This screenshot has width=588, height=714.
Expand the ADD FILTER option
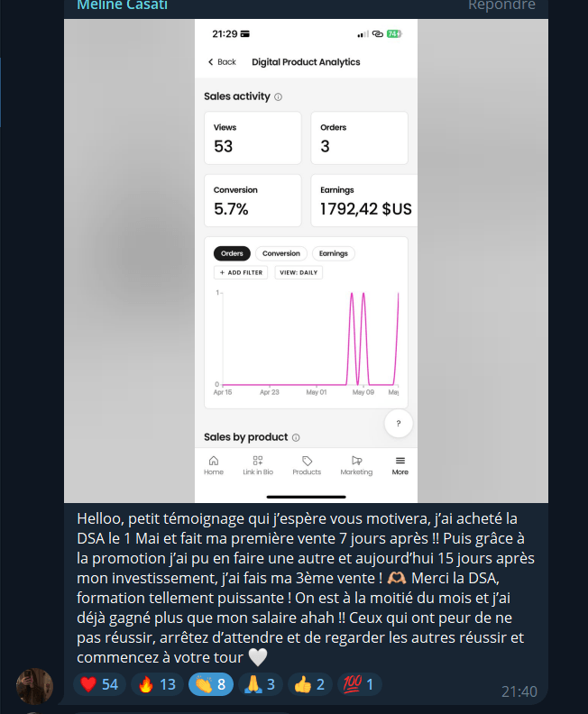pos(241,273)
